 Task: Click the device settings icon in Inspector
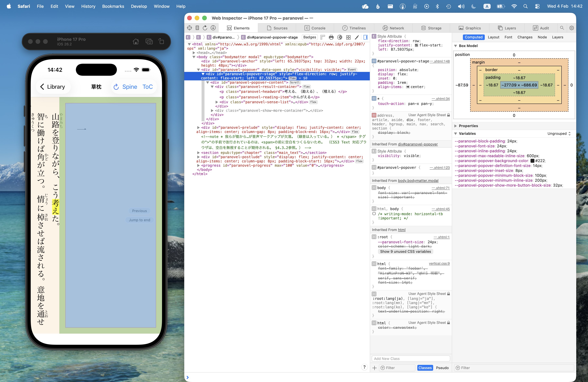197,28
